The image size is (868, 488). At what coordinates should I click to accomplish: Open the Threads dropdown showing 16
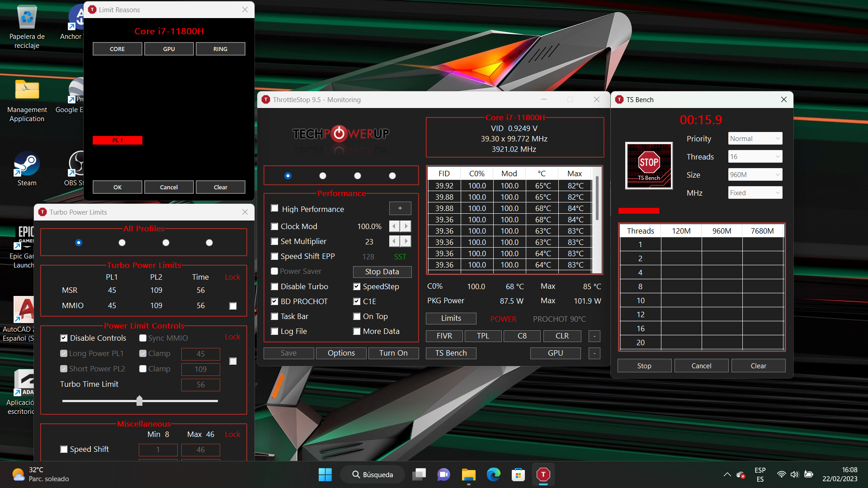755,157
